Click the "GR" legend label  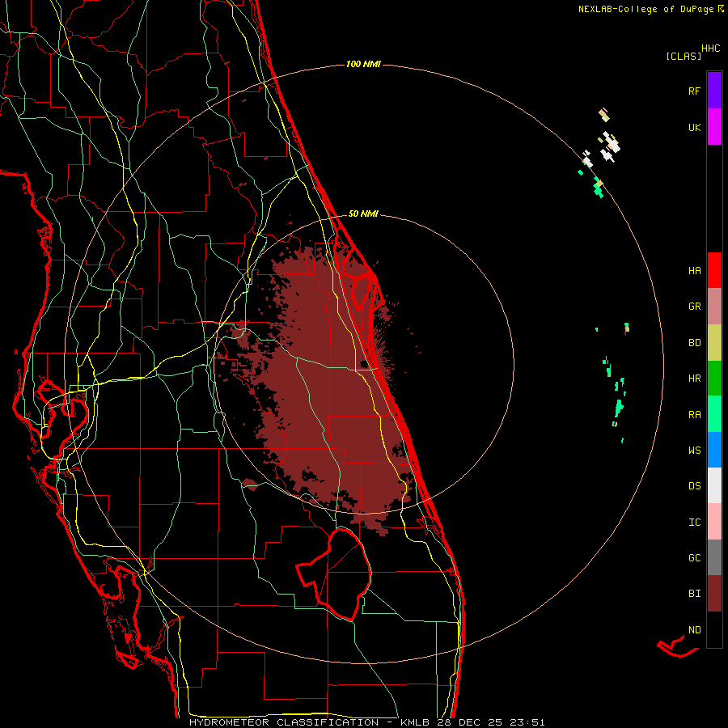coord(694,307)
